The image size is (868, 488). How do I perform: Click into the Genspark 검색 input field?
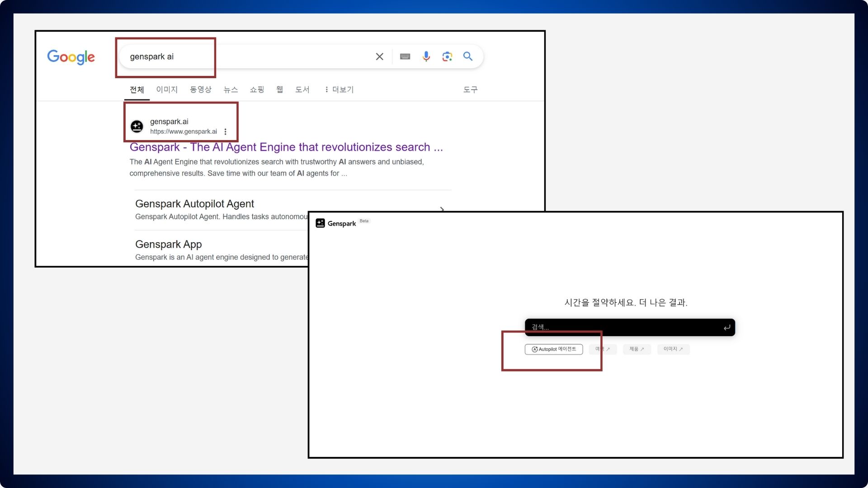click(x=624, y=327)
